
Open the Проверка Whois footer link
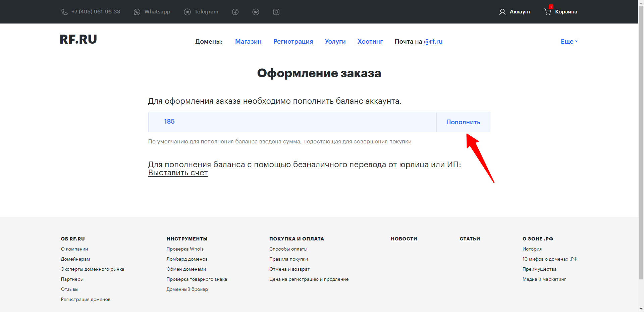pos(185,249)
